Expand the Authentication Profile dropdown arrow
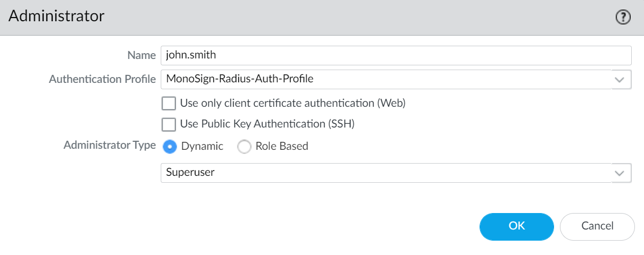This screenshot has width=644, height=255. [x=619, y=79]
